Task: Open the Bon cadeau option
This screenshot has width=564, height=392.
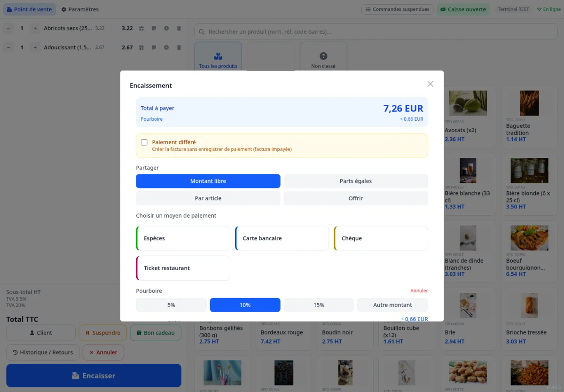Action: pos(156,333)
